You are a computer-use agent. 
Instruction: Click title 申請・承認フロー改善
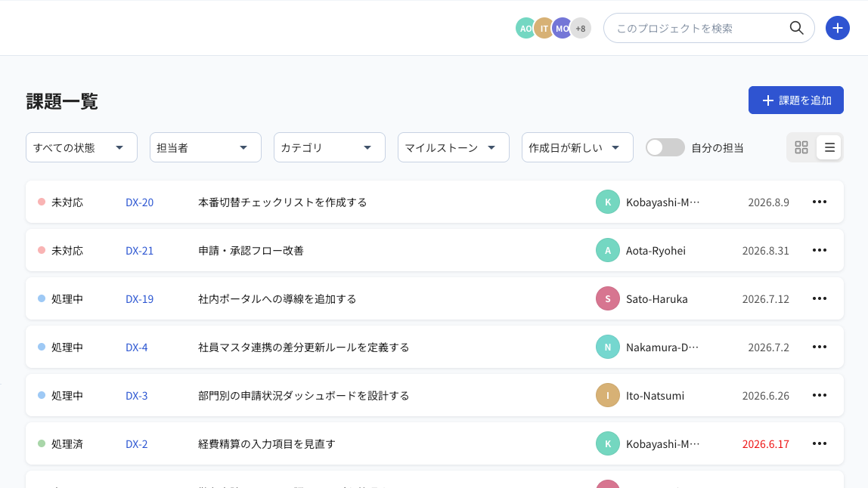(x=251, y=251)
